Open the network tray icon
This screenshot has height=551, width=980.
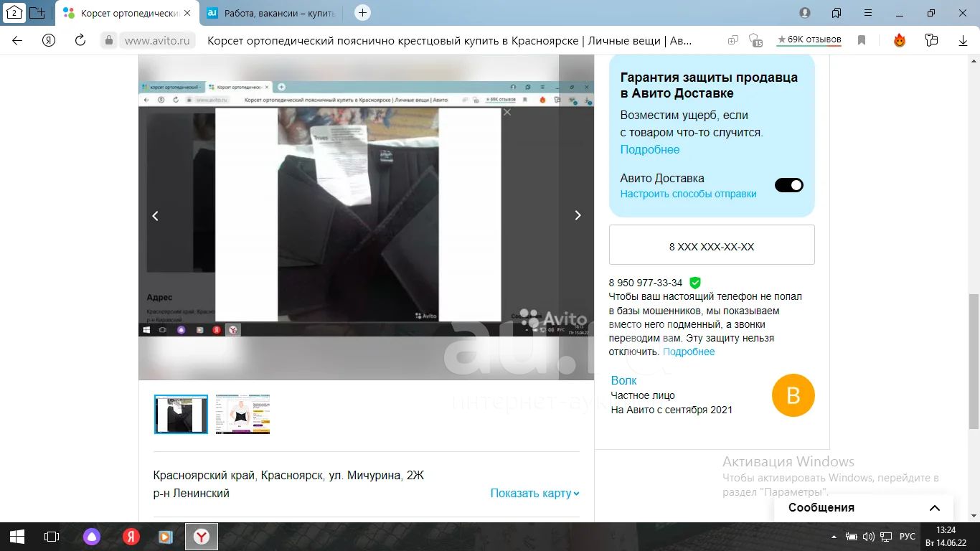(887, 537)
